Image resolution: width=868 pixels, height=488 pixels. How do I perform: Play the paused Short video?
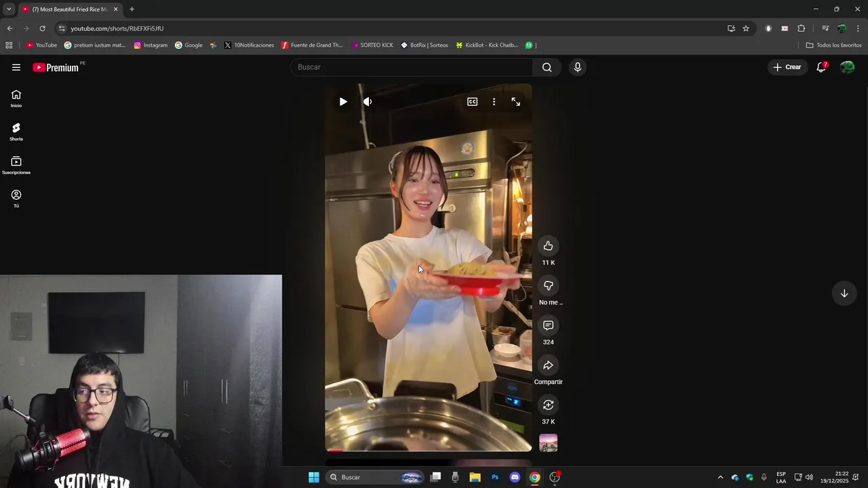click(x=343, y=102)
